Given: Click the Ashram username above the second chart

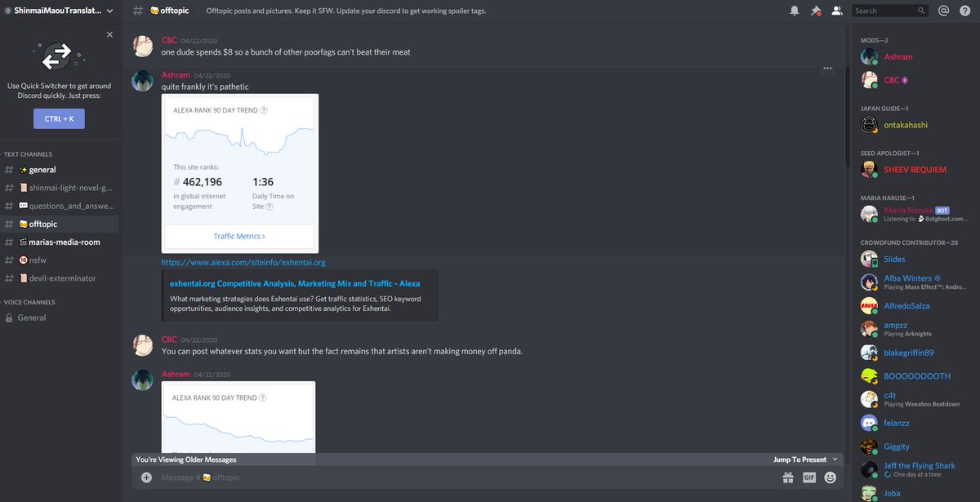Looking at the screenshot, I should pos(176,374).
